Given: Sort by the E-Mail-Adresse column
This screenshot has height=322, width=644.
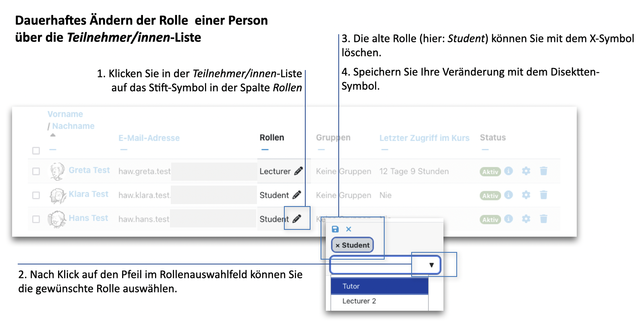Looking at the screenshot, I should coord(149,138).
